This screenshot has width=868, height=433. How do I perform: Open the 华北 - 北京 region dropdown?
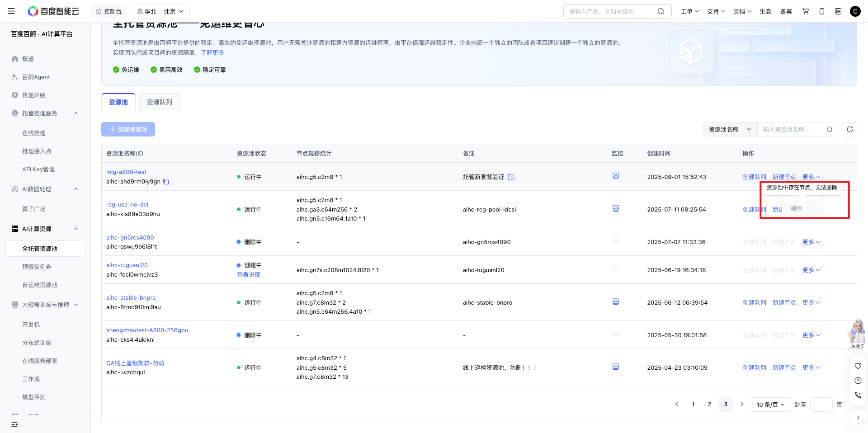coord(160,11)
